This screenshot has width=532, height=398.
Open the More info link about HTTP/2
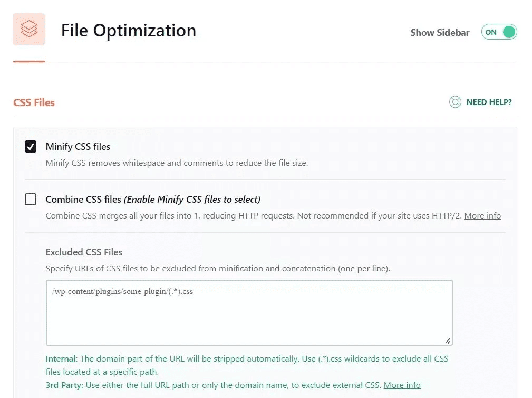click(482, 215)
